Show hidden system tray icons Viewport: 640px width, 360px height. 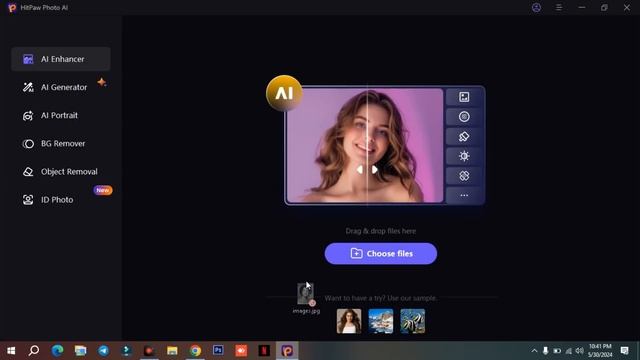534,351
